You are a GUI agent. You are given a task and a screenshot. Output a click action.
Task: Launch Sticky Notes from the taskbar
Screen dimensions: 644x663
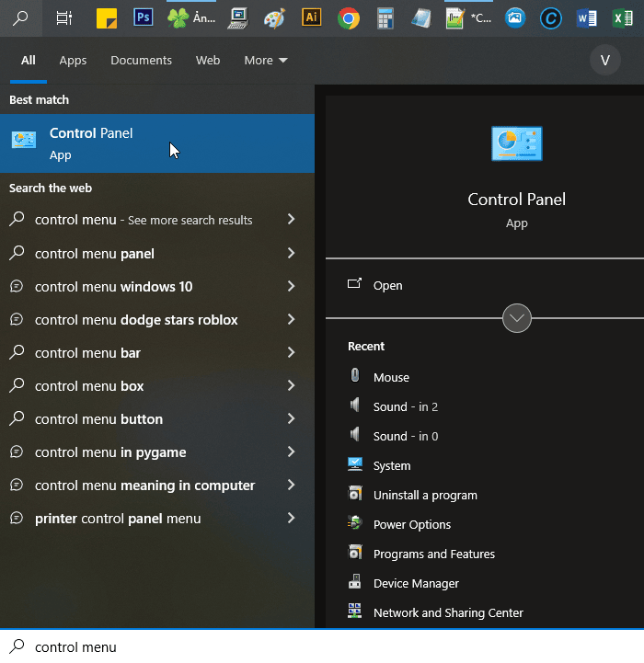coord(107,18)
